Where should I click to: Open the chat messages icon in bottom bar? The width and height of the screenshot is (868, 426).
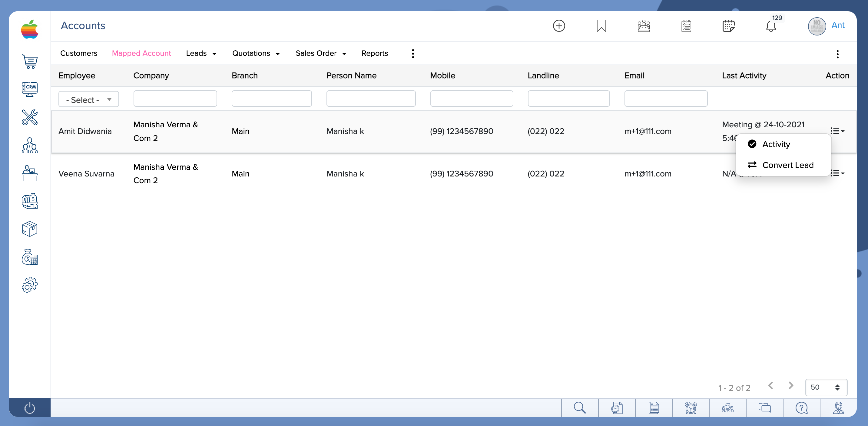764,408
